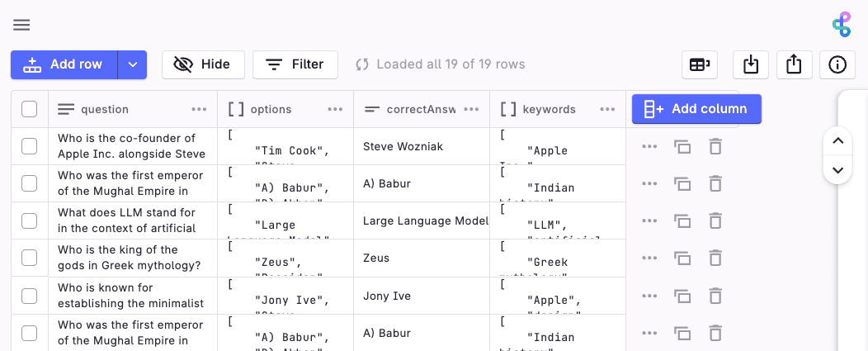Click the Jony Ive correct answer cell
Screen dimensions: 868x351
[x=421, y=296]
